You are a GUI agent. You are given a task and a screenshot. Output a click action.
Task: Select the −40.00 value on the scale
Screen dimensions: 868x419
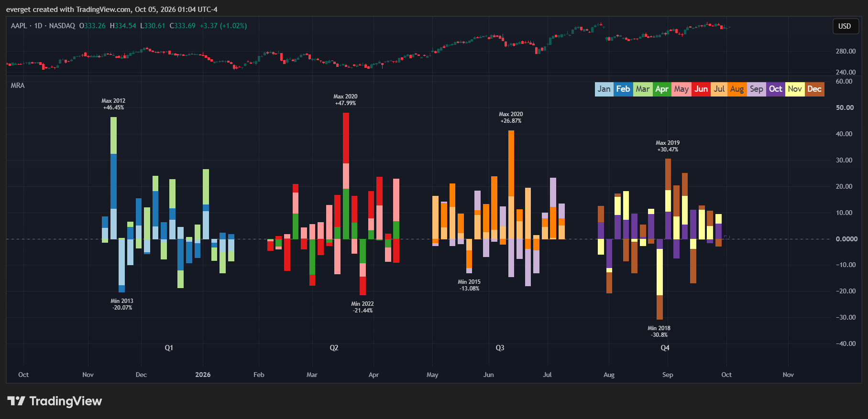tap(846, 344)
